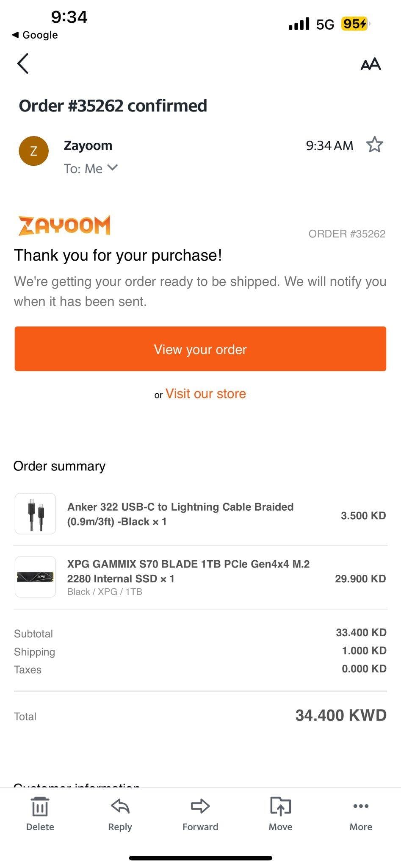Tap the XPG SSD product thumbnail
Screen dimensions: 401x868
tap(35, 577)
